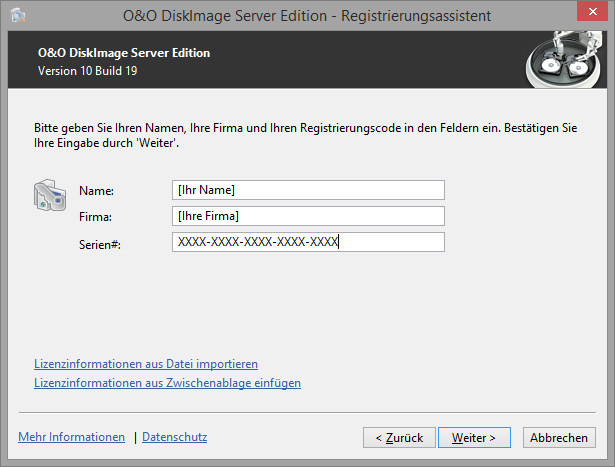This screenshot has width=615, height=467.
Task: Go back with the Zurück button
Action: (x=399, y=438)
